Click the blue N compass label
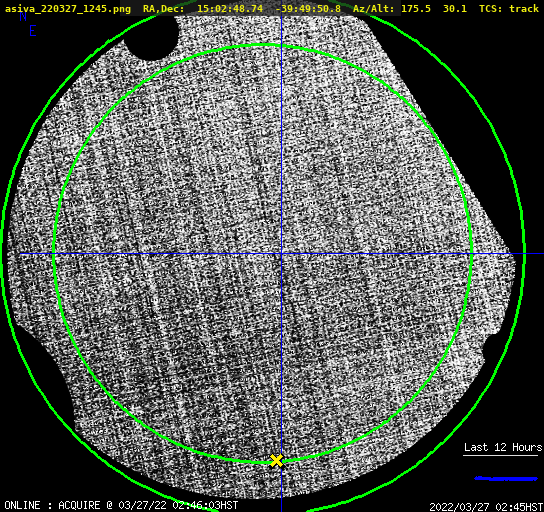The height and width of the screenshot is (512, 544). tap(23, 16)
